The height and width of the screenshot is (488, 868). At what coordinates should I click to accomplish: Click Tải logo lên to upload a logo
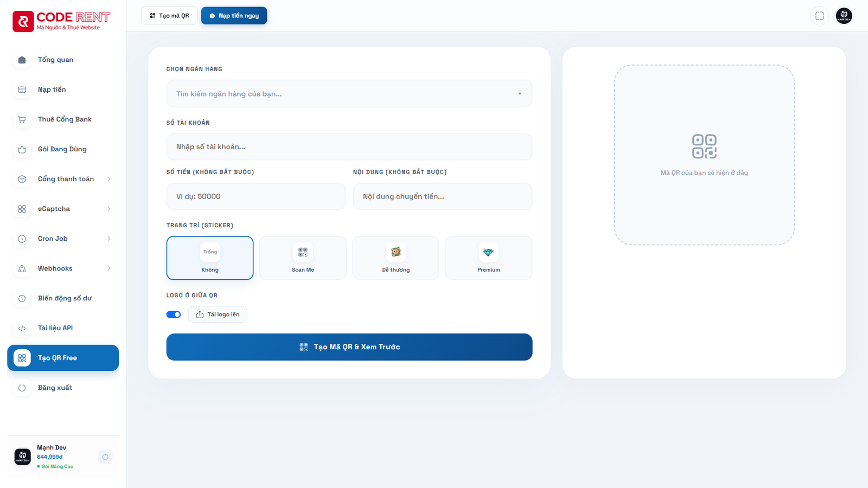click(x=218, y=314)
